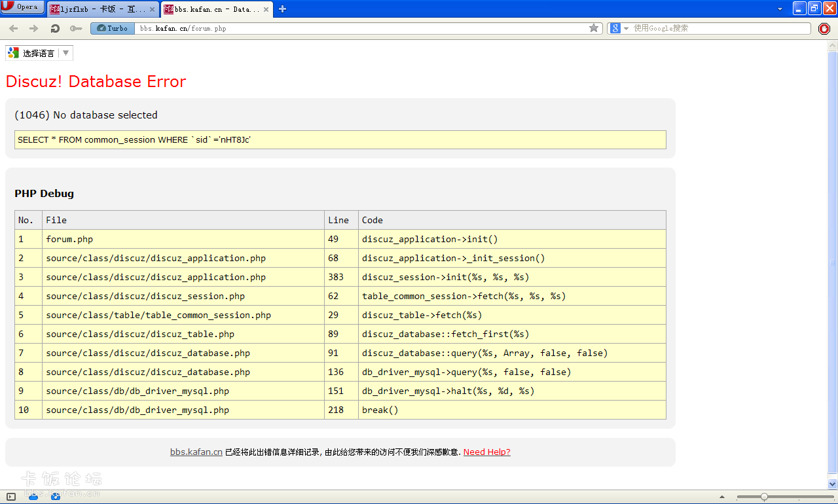Open the Opera main menu button
This screenshot has height=504, width=838.
pos(22,7)
